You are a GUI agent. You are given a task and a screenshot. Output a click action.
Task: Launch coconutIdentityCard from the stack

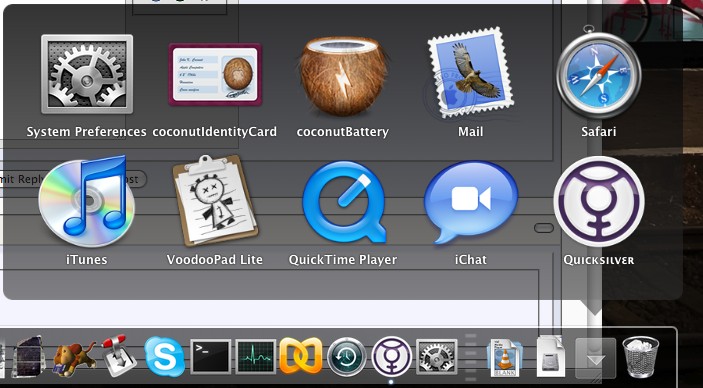(215, 74)
